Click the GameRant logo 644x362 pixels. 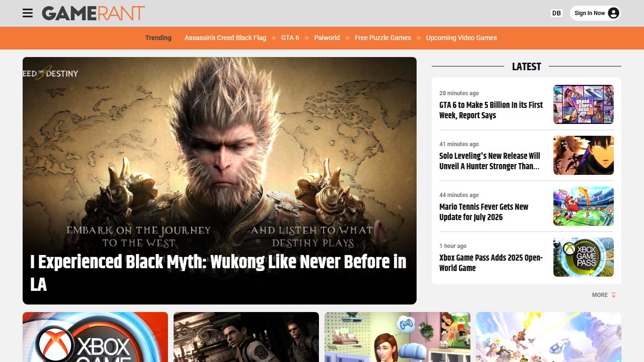click(x=93, y=13)
